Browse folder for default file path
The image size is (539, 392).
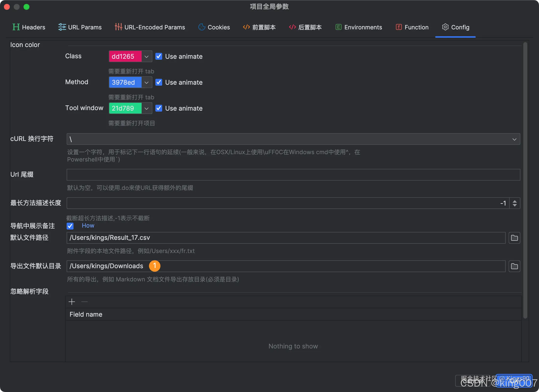pos(514,238)
